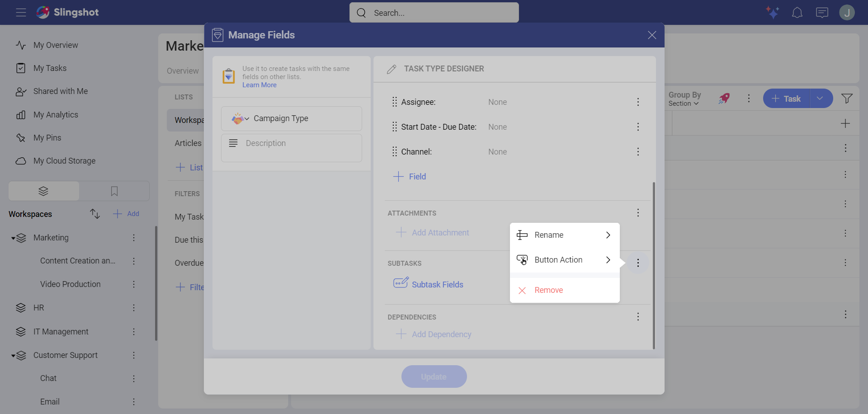This screenshot has width=868, height=414.
Task: Choose Remove from context menu
Action: coord(565,290)
